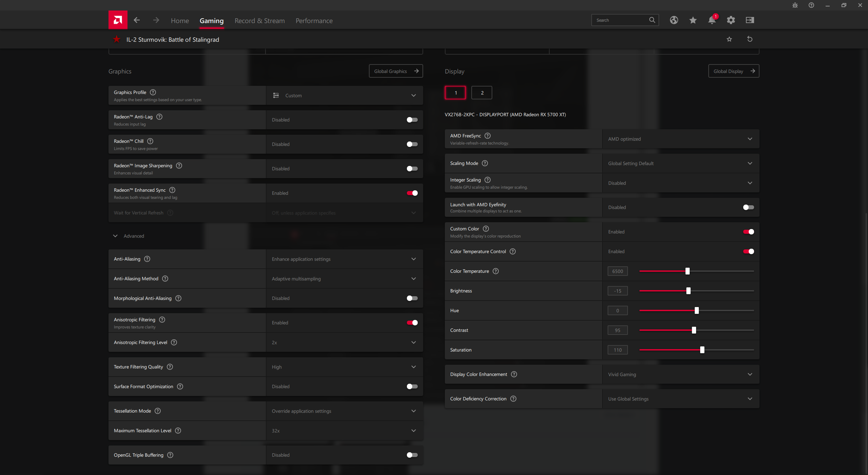Open Scaling Mode dropdown

681,163
